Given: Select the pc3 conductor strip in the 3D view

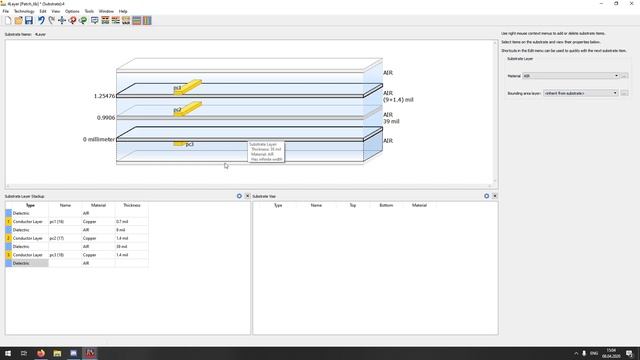Looking at the screenshot, I should pyautogui.click(x=179, y=144).
